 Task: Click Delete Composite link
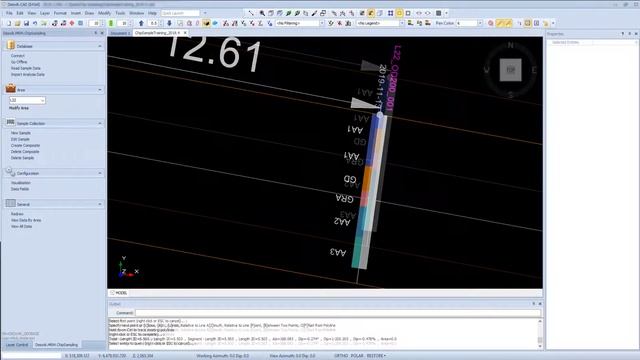[x=25, y=151]
